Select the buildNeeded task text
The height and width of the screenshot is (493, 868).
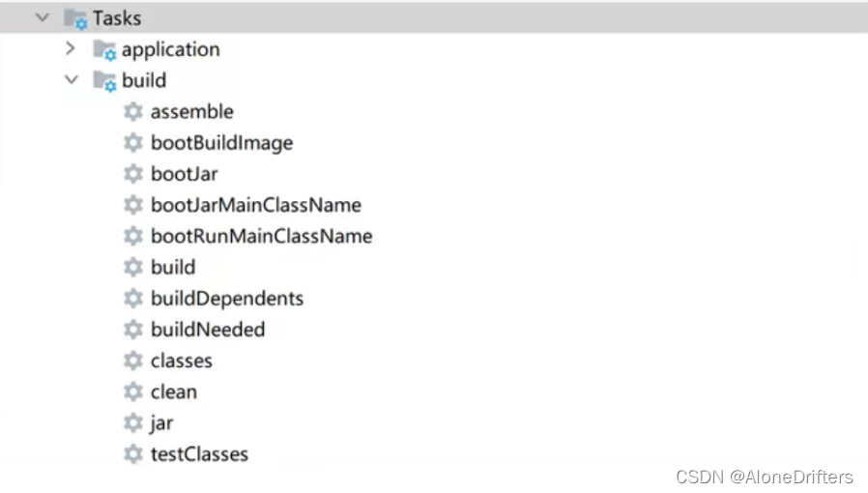click(x=208, y=330)
